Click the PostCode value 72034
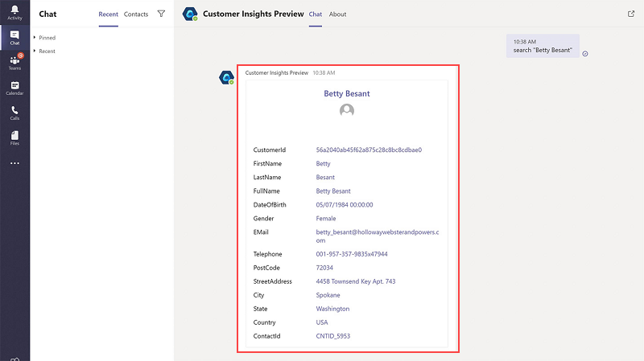The width and height of the screenshot is (644, 361). [324, 268]
